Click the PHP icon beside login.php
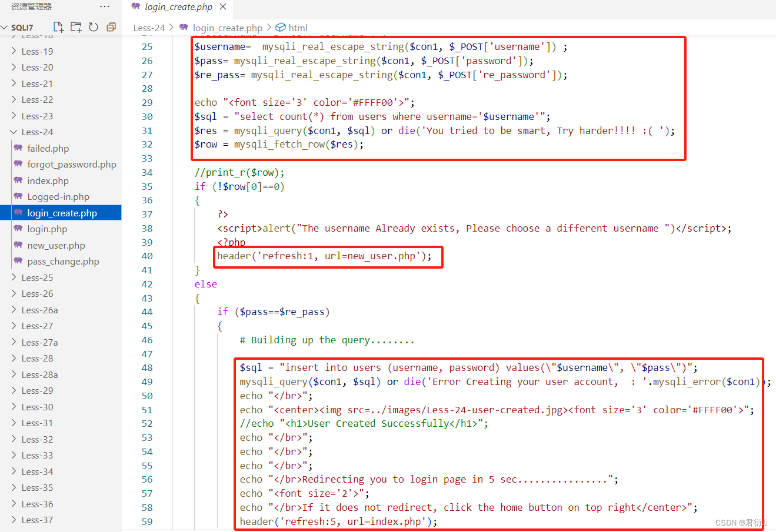The image size is (776, 532). click(x=18, y=229)
